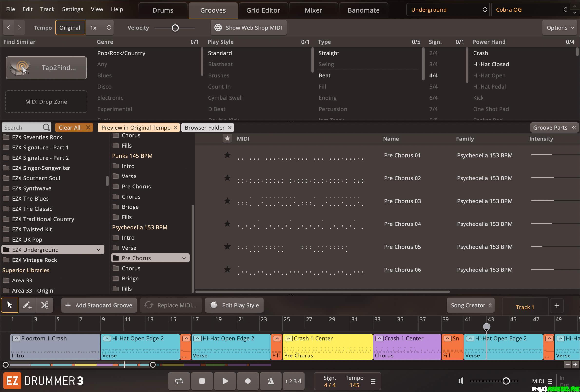Open the tempo multiplier 1x dropdown
The image size is (580, 392).
pyautogui.click(x=100, y=28)
